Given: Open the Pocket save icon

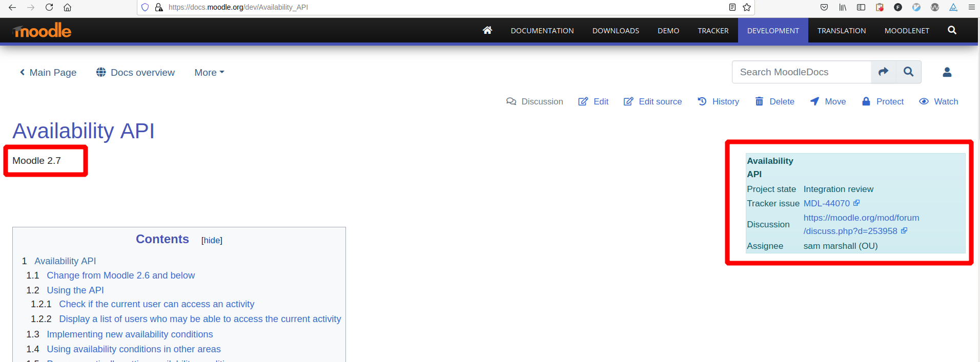Looking at the screenshot, I should tap(824, 7).
